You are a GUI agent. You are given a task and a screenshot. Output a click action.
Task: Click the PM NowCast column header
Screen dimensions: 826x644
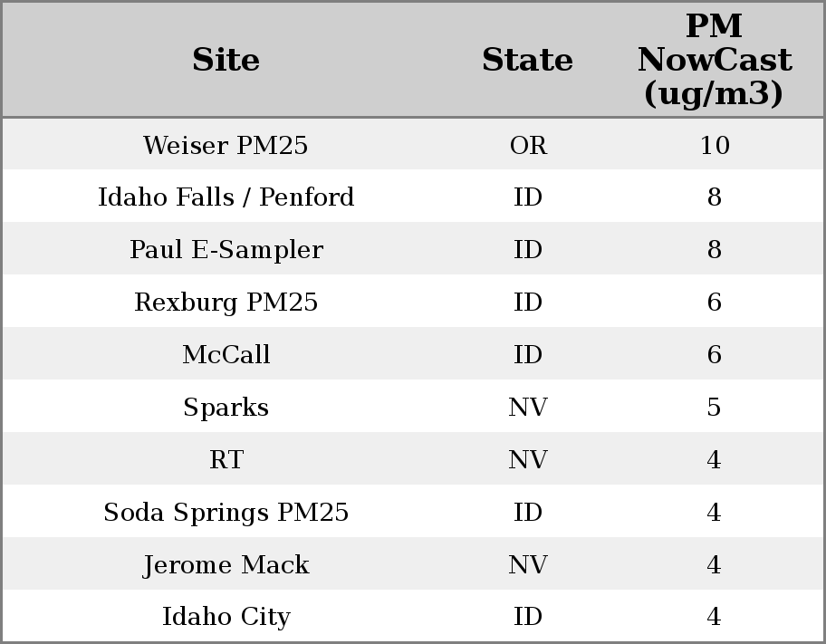tap(714, 61)
